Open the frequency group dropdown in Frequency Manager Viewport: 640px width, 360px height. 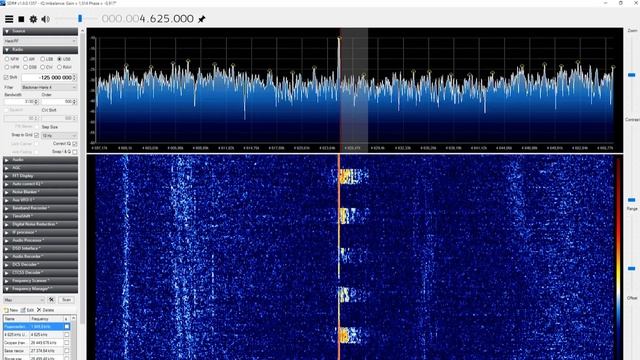(x=24, y=300)
